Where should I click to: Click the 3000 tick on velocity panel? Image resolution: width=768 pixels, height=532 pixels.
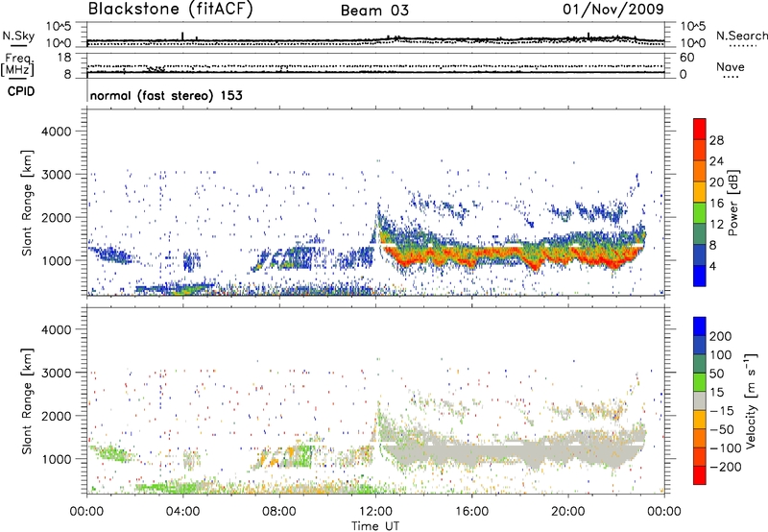[56, 373]
